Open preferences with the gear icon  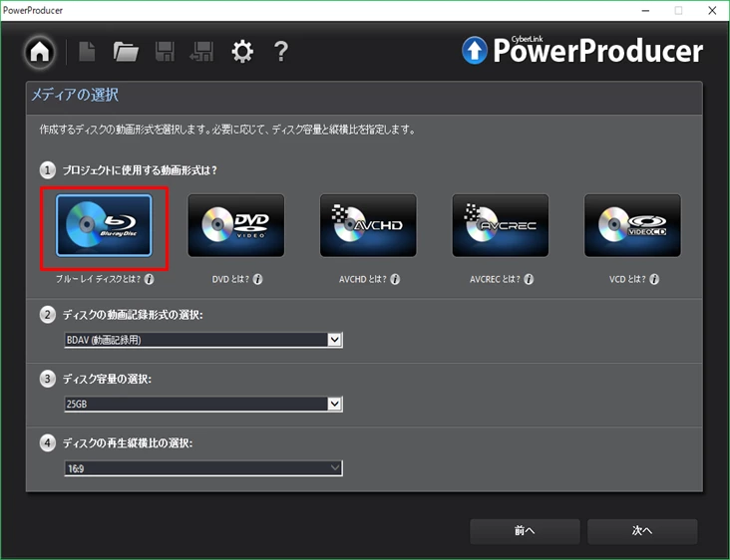pyautogui.click(x=242, y=51)
